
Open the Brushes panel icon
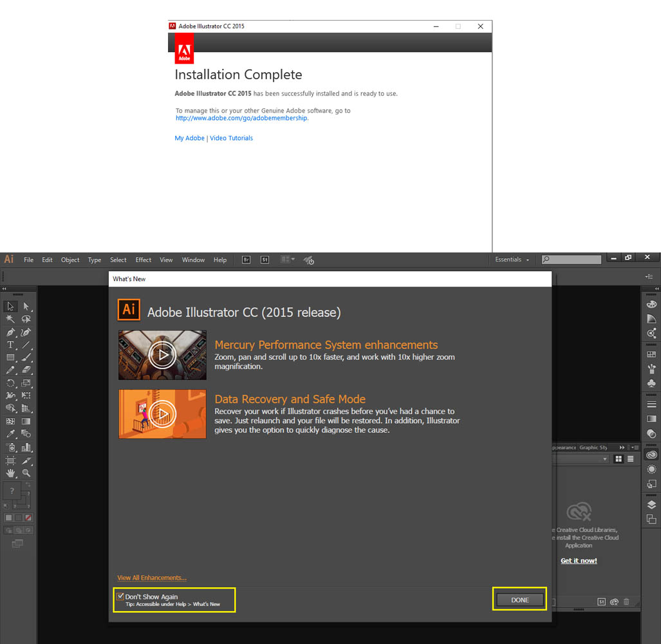click(x=651, y=369)
